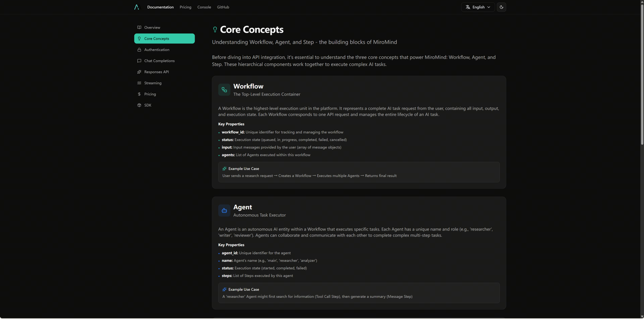Viewport: 644px width, 319px height.
Task: Click the dollar icon beside sidebar Pricing
Action: click(x=139, y=94)
